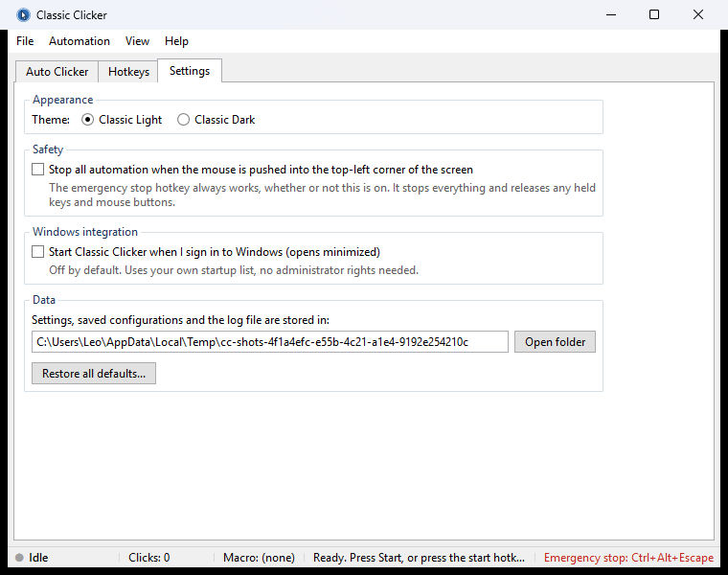Click the Theme: label
Screen dimensions: 728x575
coord(51,120)
